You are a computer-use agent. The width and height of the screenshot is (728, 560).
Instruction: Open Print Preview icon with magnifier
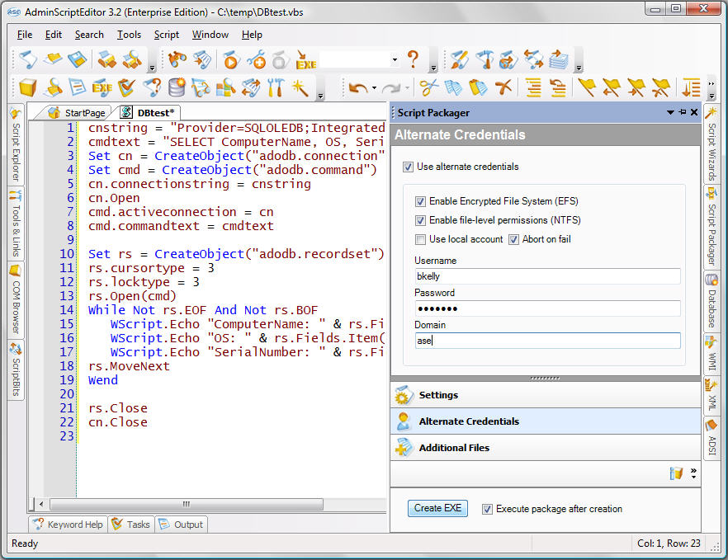click(132, 60)
